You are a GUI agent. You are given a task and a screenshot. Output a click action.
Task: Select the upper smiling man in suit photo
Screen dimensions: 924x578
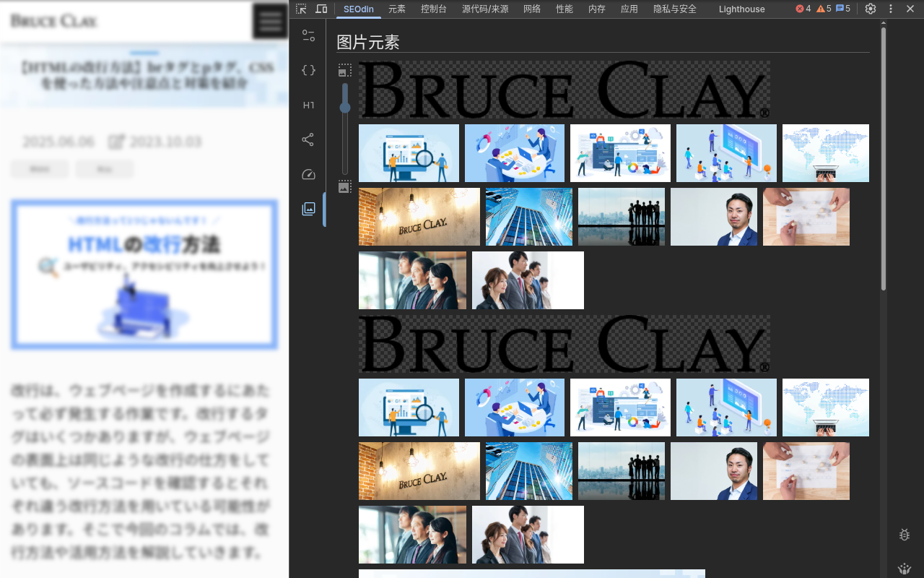714,217
